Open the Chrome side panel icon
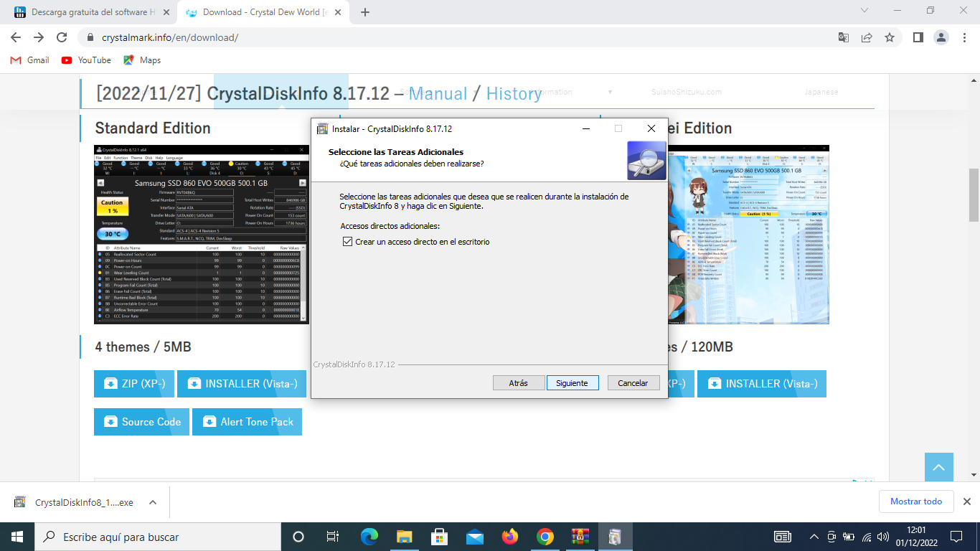980x551 pixels. click(918, 37)
